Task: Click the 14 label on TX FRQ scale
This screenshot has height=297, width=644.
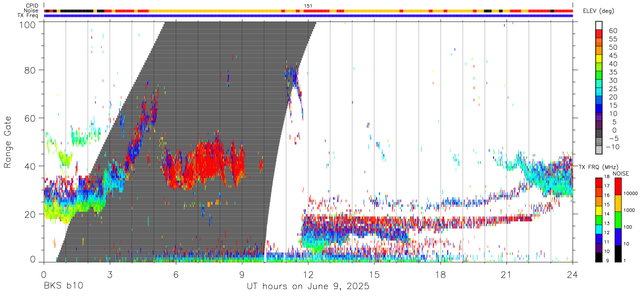Action: coord(607,214)
